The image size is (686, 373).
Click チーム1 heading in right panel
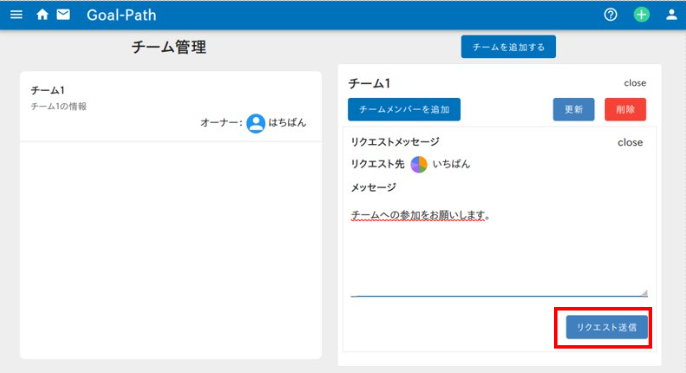click(369, 84)
